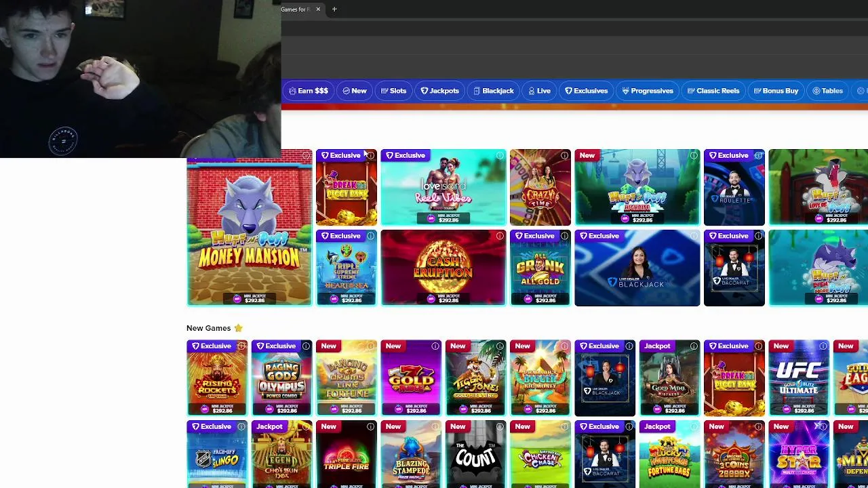The image size is (868, 488).
Task: Go to the Bonus Buy category
Action: click(x=776, y=91)
